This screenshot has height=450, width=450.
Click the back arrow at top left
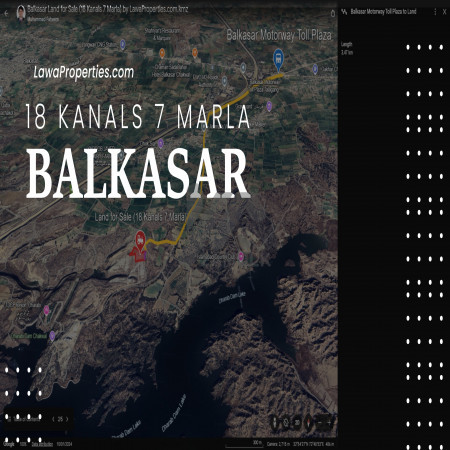[6, 13]
